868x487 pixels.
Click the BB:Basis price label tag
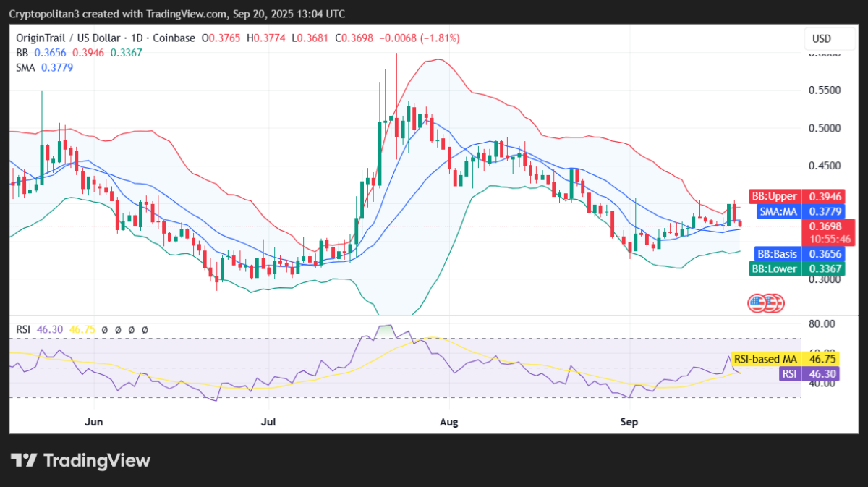click(x=776, y=254)
